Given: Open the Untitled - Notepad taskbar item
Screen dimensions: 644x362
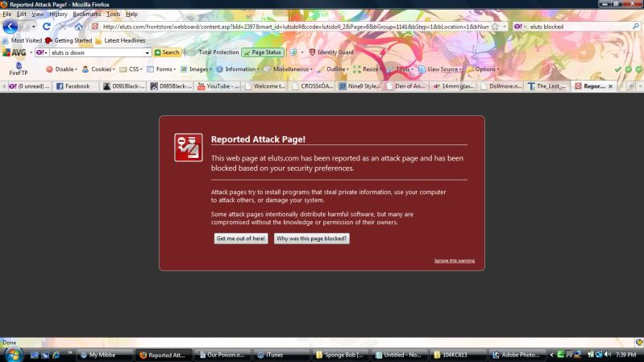Looking at the screenshot, I should point(400,355).
